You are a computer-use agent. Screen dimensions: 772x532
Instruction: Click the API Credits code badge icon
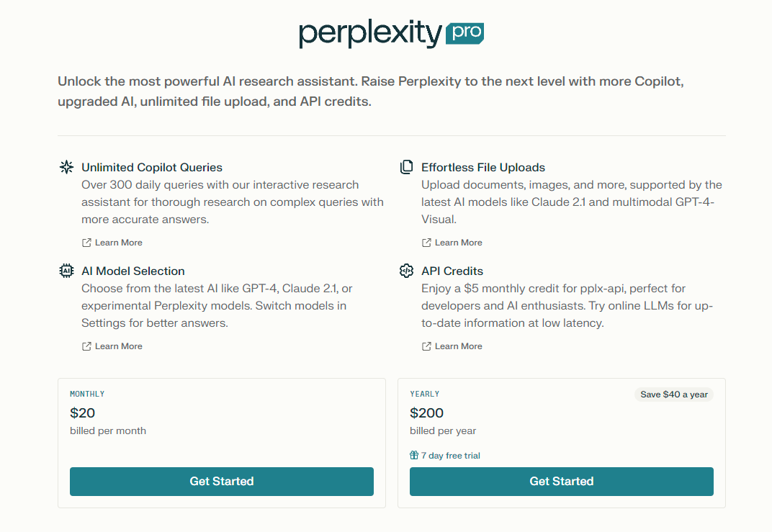pos(406,271)
